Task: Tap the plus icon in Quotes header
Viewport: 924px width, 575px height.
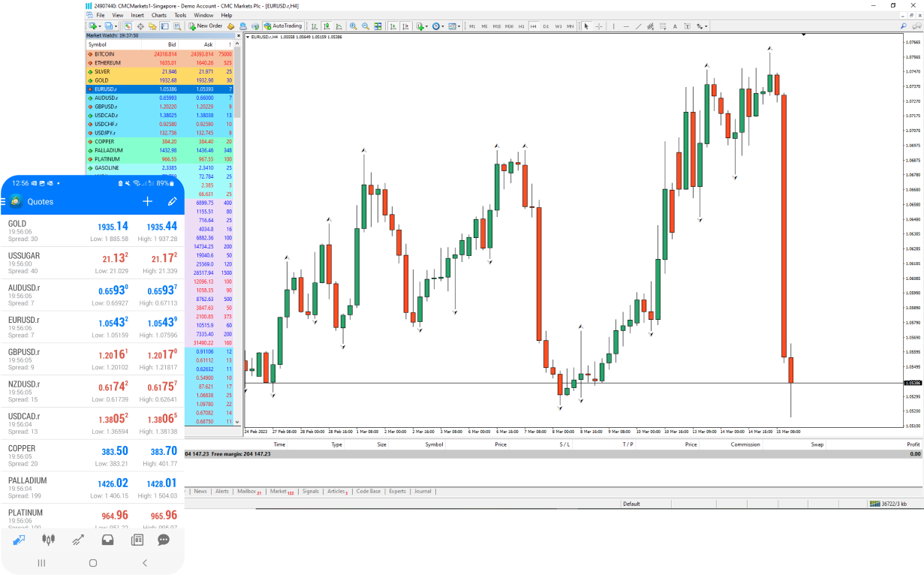Action: tap(147, 201)
